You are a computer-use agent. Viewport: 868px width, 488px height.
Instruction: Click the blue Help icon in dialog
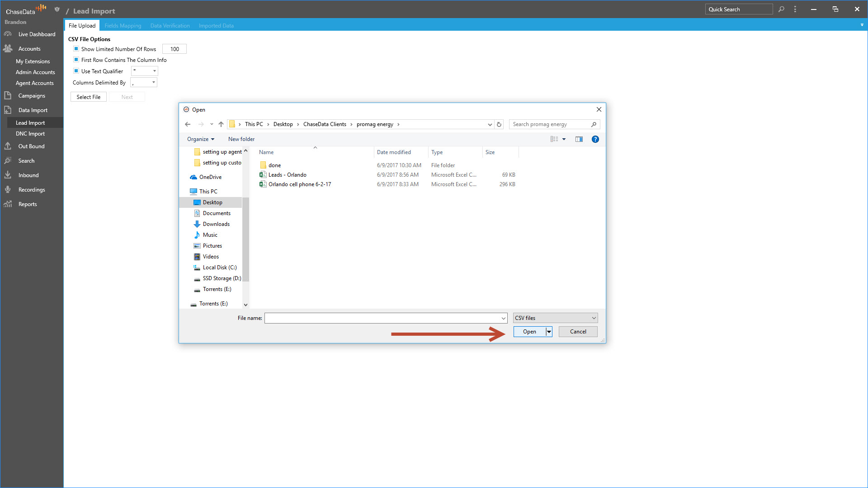point(595,139)
